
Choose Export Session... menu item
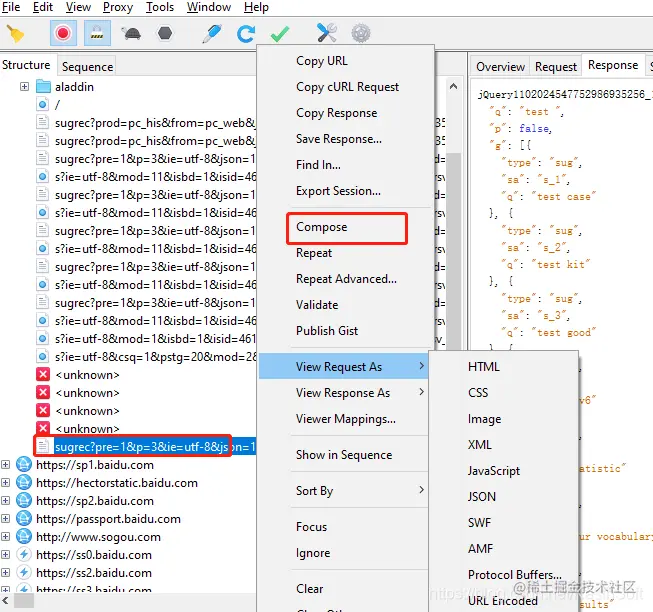[x=338, y=191]
